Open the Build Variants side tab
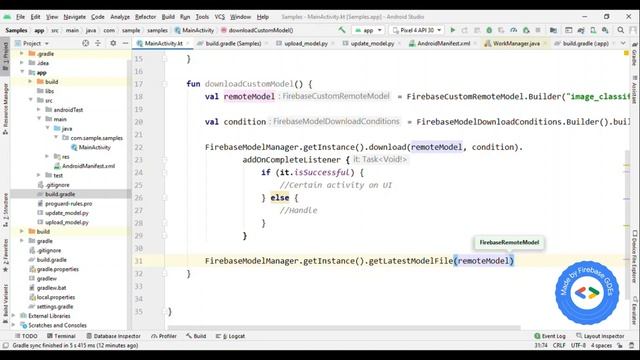Image resolution: width=640 pixels, height=360 pixels. click(x=5, y=304)
